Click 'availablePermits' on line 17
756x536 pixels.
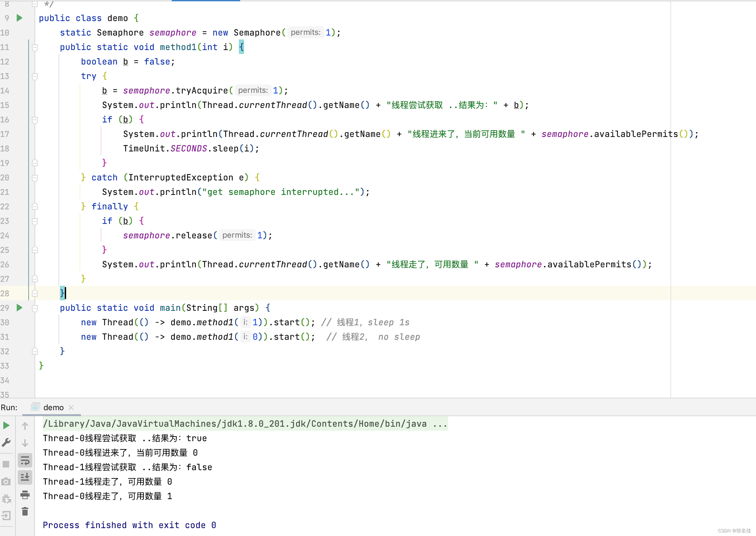point(636,134)
